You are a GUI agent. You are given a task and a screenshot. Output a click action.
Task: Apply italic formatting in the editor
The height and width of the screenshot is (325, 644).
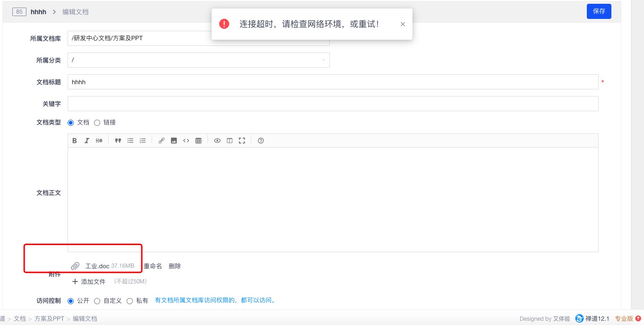tap(87, 141)
